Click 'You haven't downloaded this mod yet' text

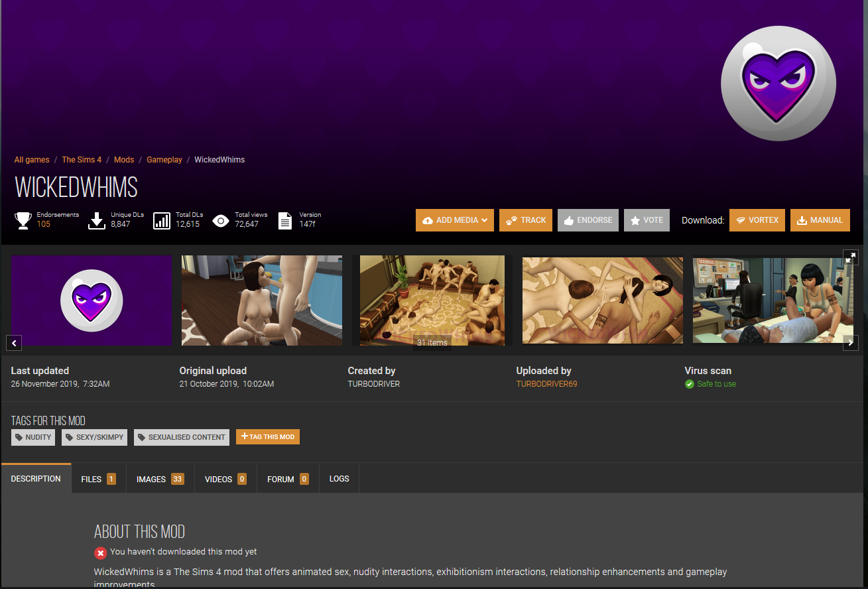tap(183, 552)
